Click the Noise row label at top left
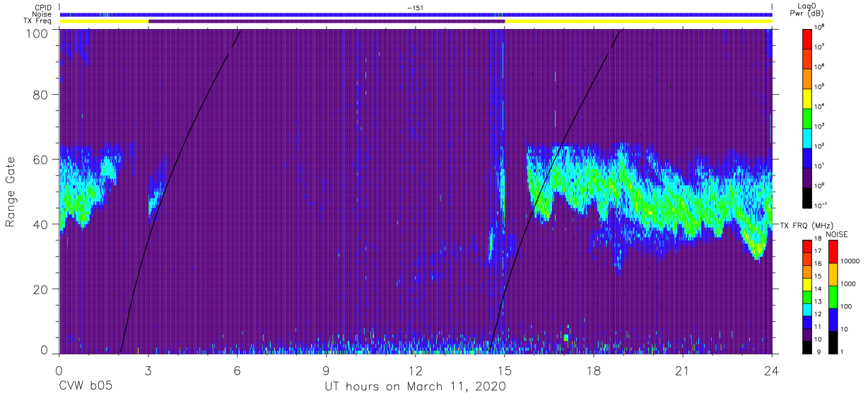Screen dimensions: 868x401 coord(42,14)
